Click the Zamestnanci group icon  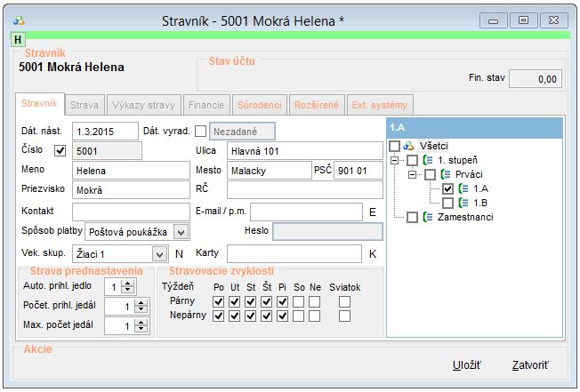(428, 217)
